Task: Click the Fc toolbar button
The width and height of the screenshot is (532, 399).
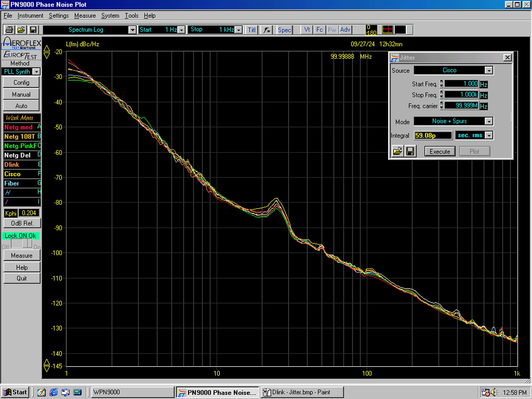Action: (319, 30)
